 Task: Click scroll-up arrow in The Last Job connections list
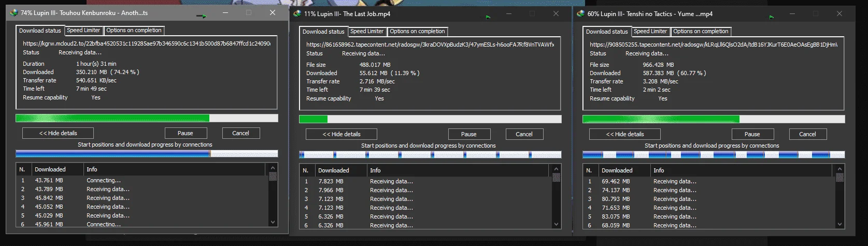pyautogui.click(x=557, y=169)
